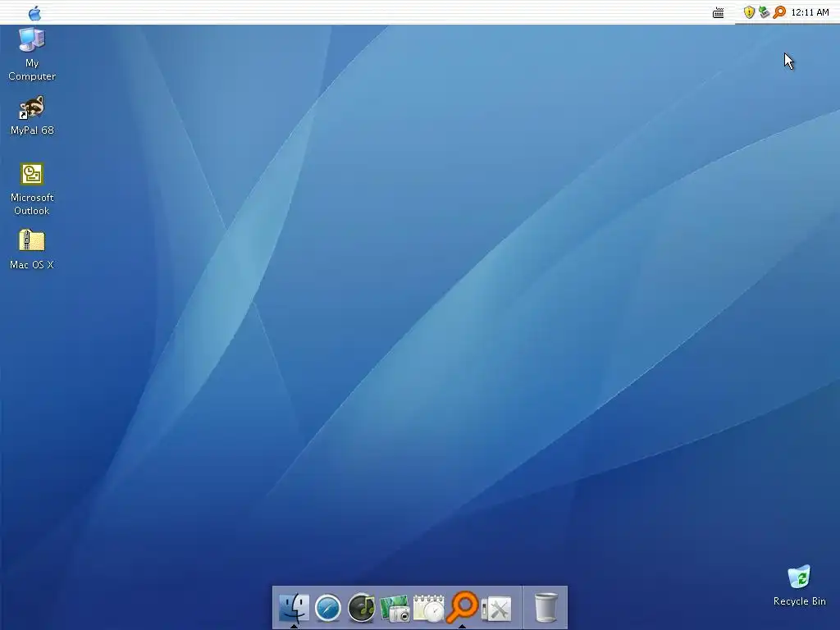Open the tools preferences dock icon
The image size is (840, 630).
point(496,609)
